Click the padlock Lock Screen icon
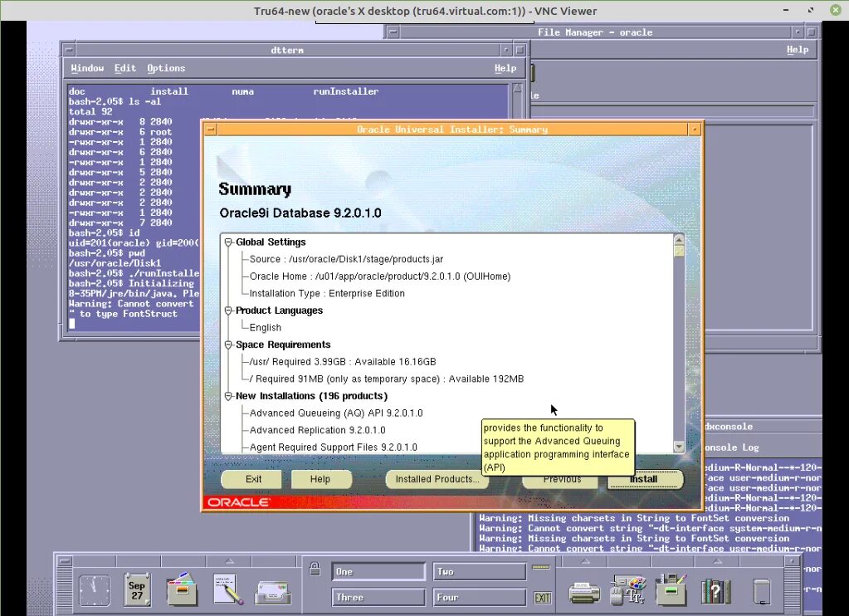This screenshot has height=616, width=849. pos(315,569)
